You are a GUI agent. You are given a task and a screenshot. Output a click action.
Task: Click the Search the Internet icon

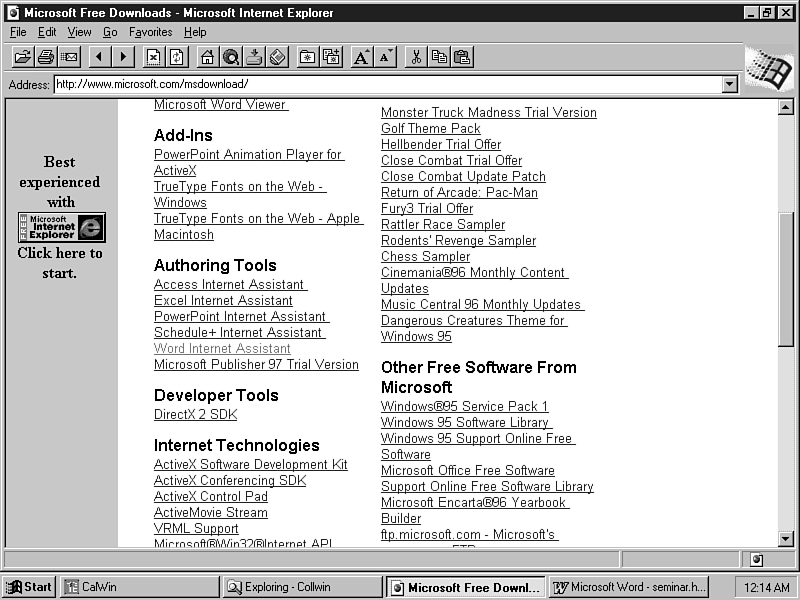[x=231, y=57]
